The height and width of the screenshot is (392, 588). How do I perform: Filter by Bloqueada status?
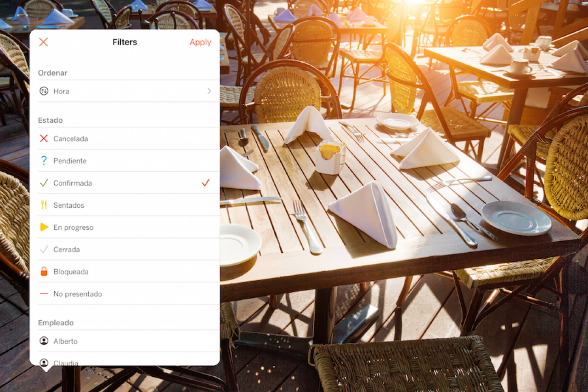(x=71, y=272)
